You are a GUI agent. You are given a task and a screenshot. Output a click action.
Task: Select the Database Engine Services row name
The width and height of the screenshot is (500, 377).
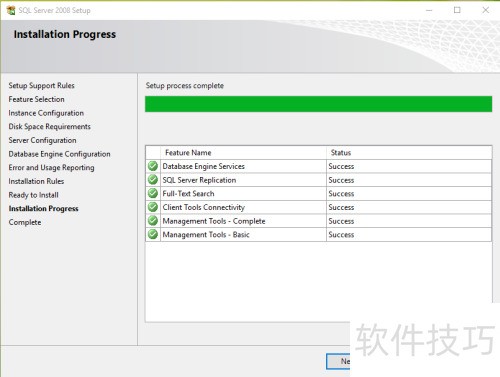(203, 166)
